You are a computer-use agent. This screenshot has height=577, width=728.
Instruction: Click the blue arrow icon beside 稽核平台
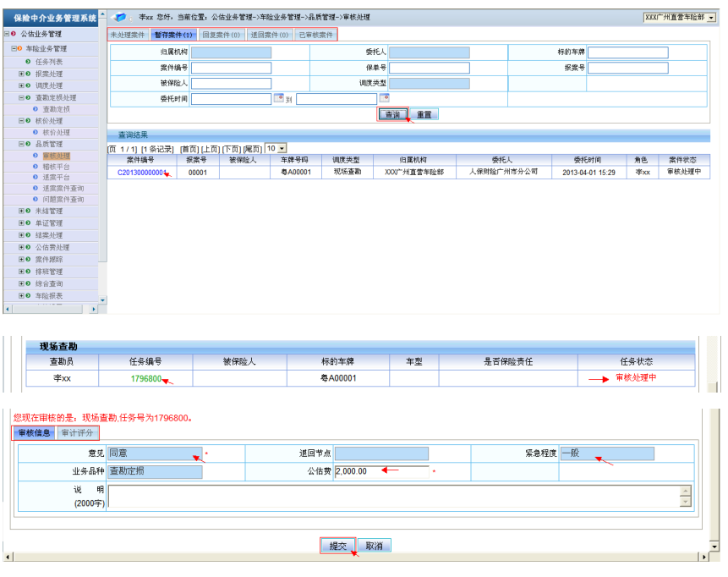click(36, 167)
